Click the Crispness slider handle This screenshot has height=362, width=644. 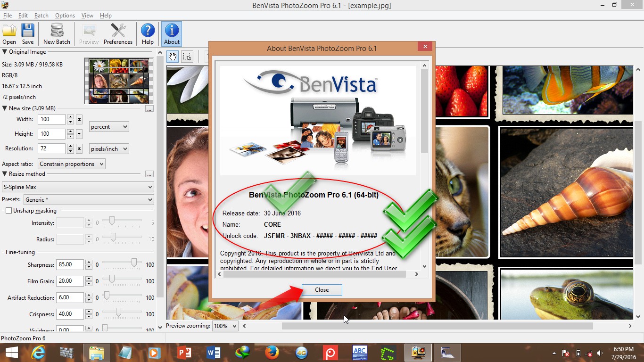coord(119,312)
